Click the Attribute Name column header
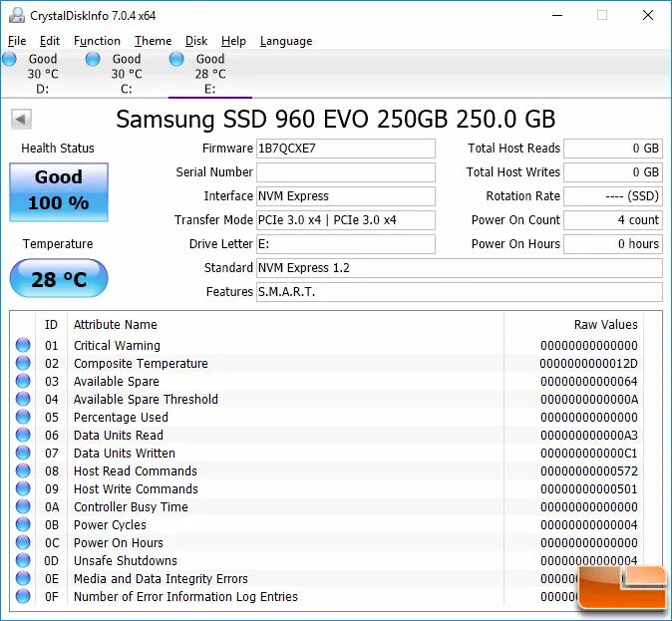This screenshot has height=621, width=672. (116, 324)
